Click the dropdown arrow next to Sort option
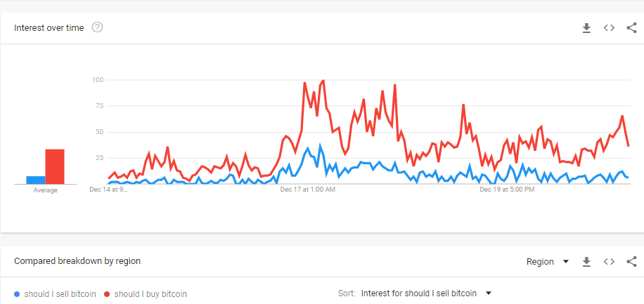644x304 pixels. pyautogui.click(x=489, y=293)
